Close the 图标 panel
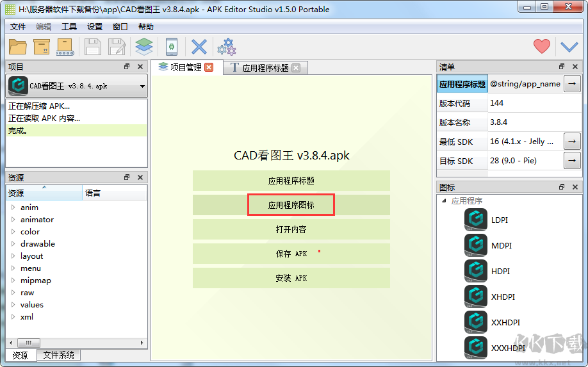 (x=575, y=186)
